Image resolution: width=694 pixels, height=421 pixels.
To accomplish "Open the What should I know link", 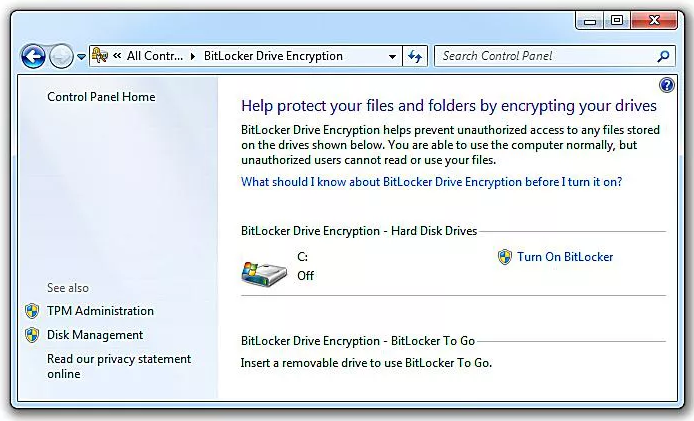I will coord(432,182).
